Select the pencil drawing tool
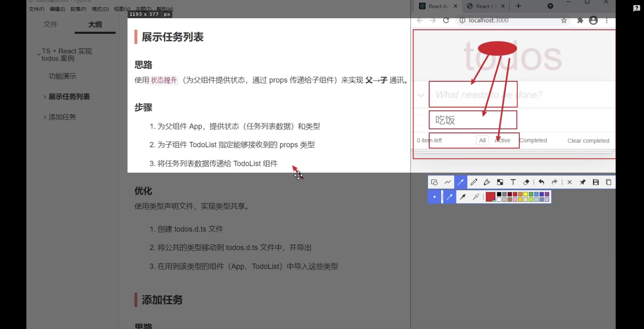This screenshot has width=644, height=329. [474, 182]
